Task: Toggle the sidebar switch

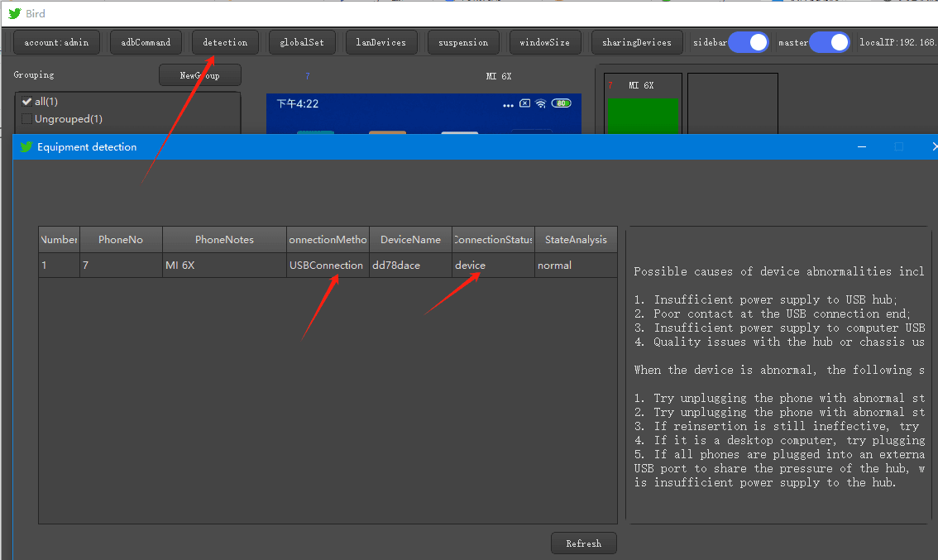Action: tap(749, 42)
